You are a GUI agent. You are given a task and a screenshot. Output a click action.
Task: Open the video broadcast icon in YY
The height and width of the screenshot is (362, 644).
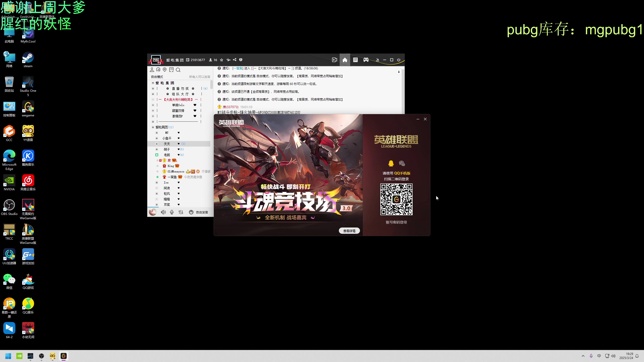(x=334, y=60)
